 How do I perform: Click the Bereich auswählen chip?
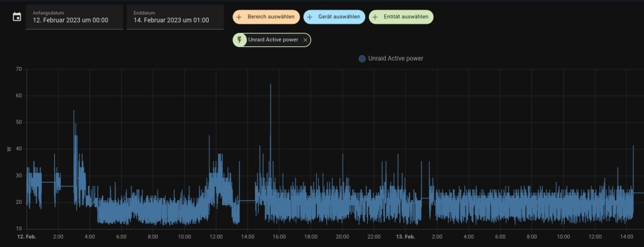coord(266,17)
